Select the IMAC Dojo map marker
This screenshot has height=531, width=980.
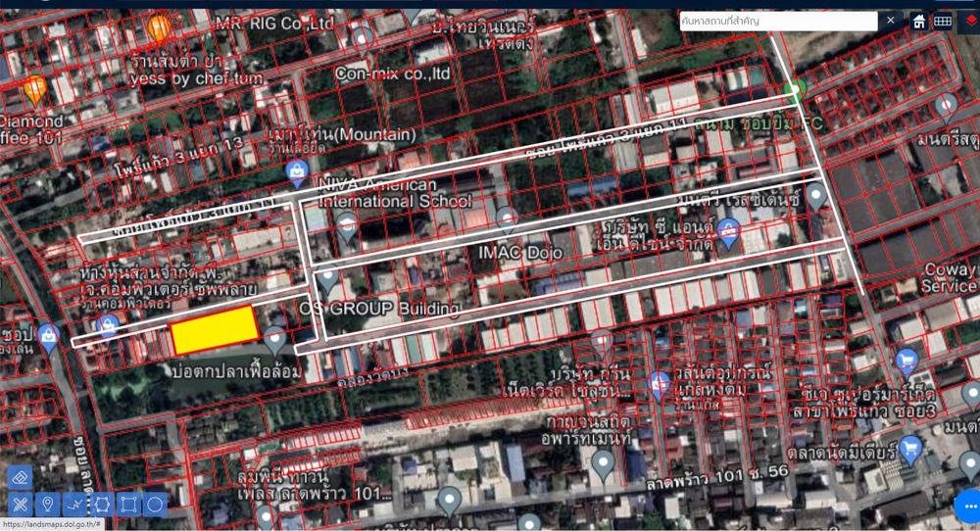click(506, 218)
